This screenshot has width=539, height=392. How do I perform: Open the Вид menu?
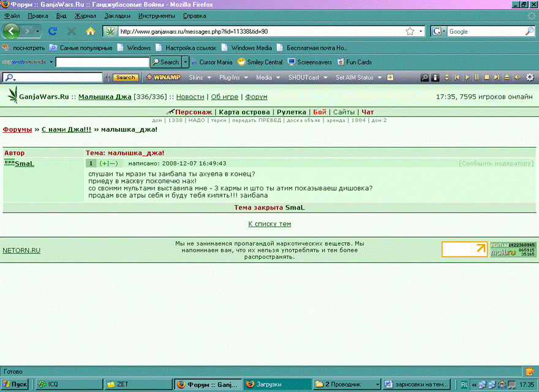tap(61, 16)
